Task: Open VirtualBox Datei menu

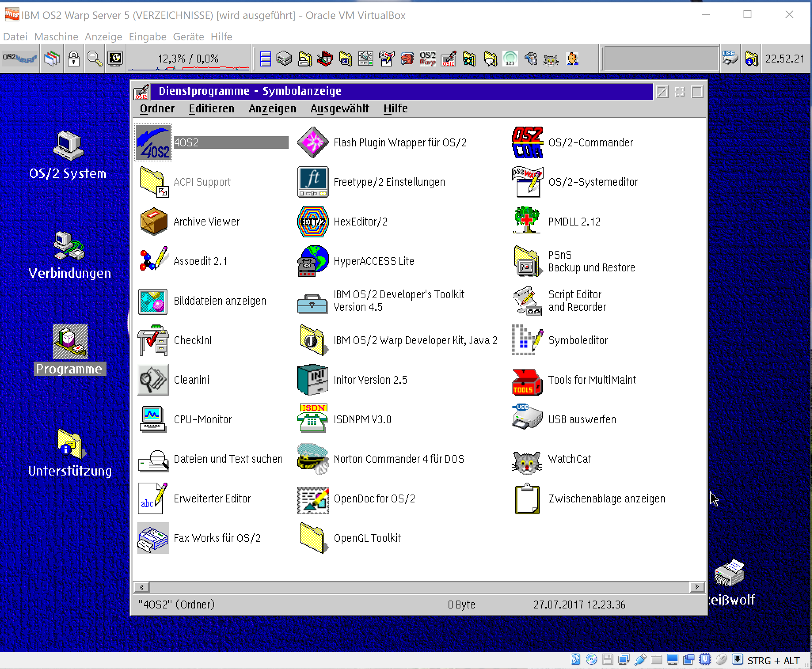Action: coord(15,37)
